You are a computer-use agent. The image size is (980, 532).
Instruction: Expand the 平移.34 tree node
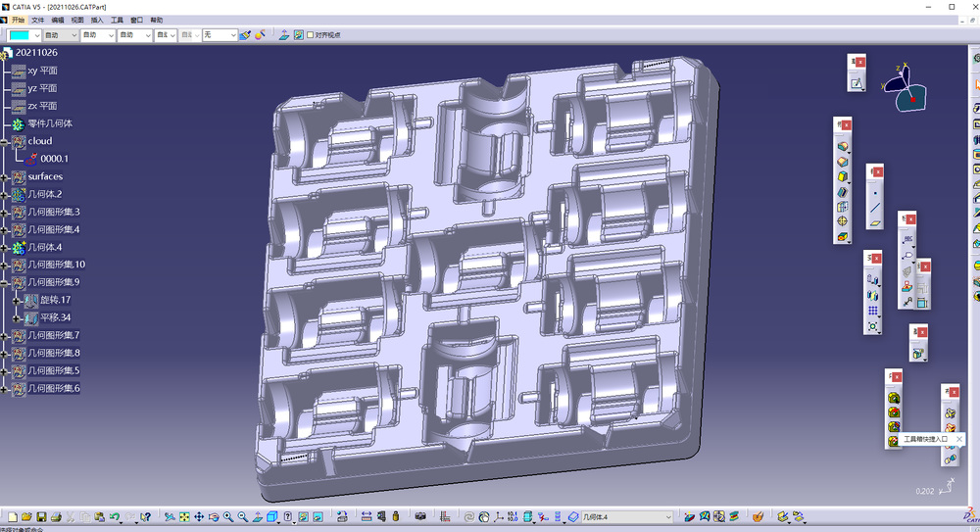point(17,318)
